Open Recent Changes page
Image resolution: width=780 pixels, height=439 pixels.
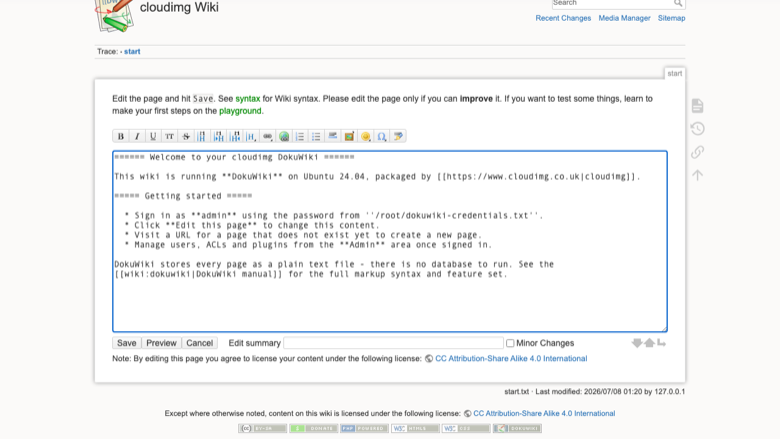coord(563,18)
